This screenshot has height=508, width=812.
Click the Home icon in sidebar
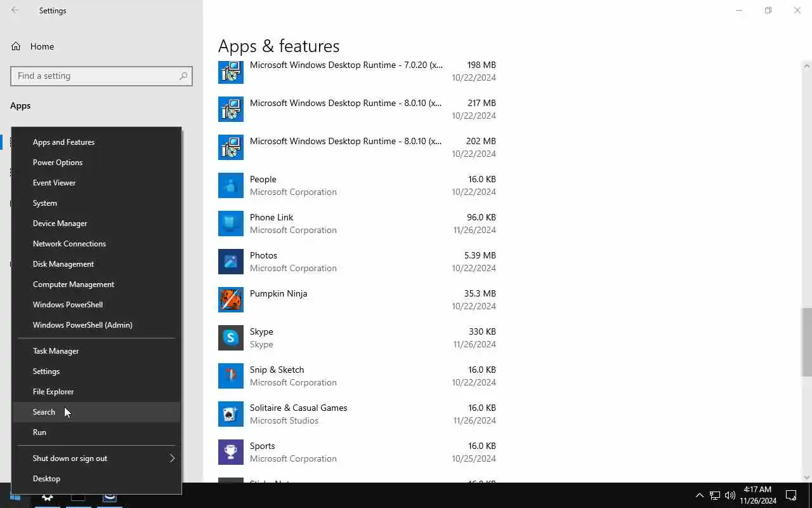16,46
